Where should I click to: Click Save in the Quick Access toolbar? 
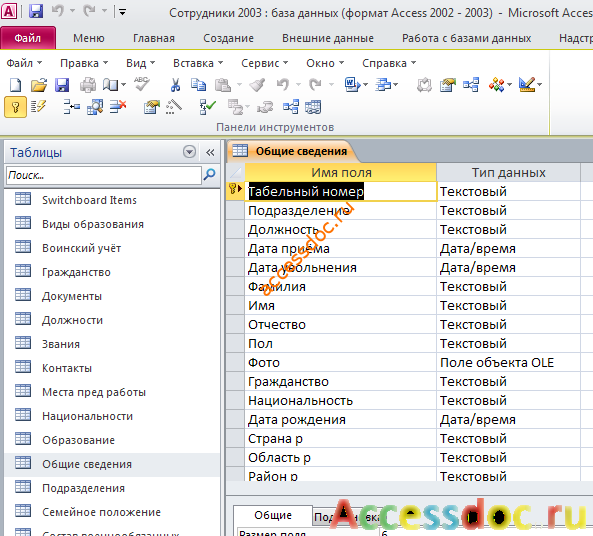36,12
